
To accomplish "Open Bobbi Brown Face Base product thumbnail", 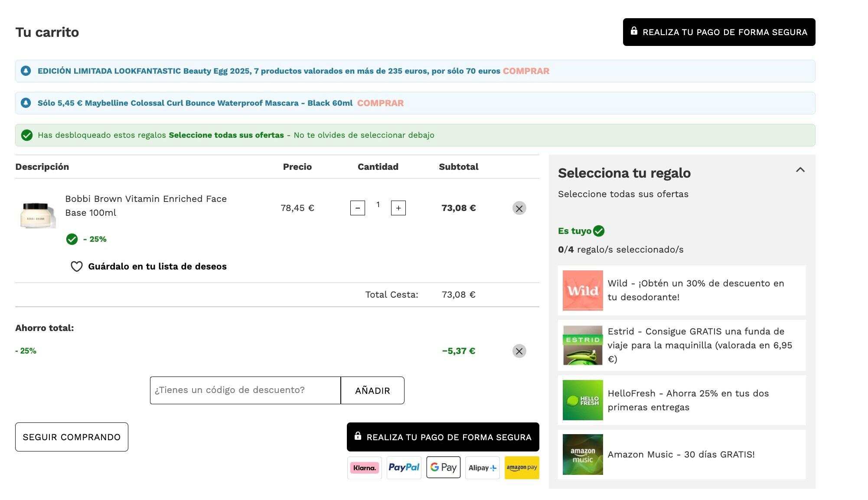I will 38,215.
